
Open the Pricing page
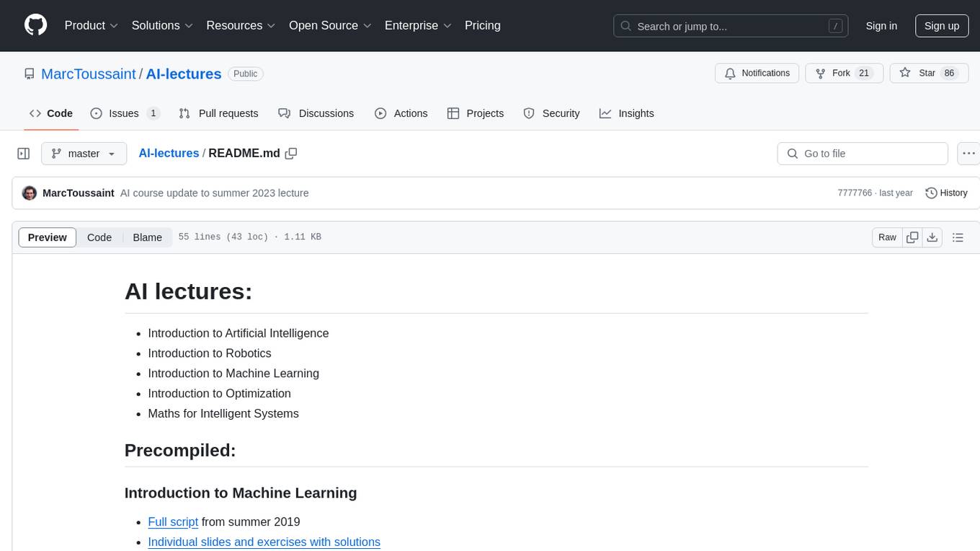(483, 25)
